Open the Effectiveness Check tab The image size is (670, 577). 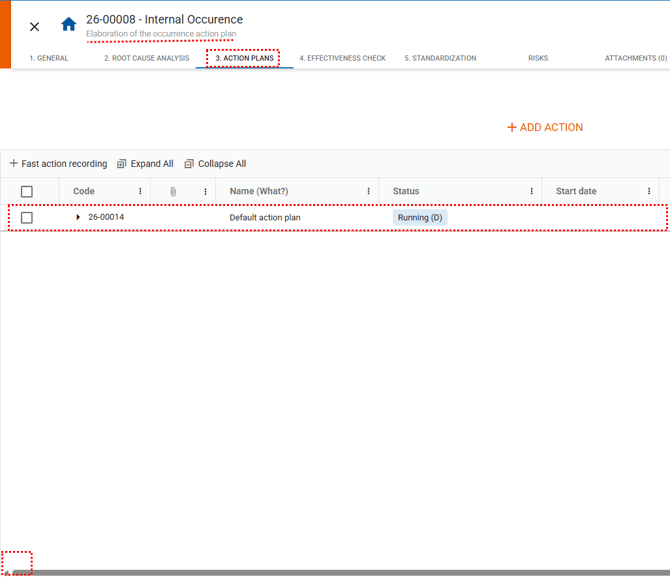[x=342, y=59]
